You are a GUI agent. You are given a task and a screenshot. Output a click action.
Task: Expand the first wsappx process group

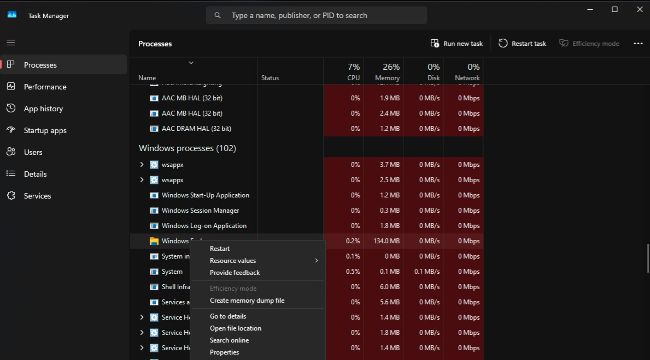coord(141,165)
